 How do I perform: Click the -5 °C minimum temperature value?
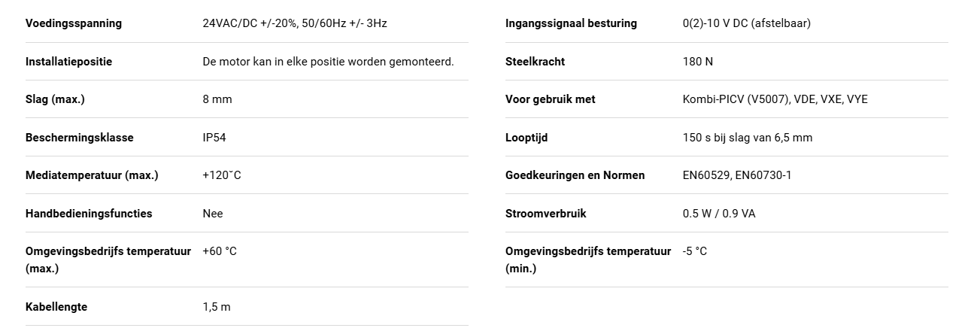(695, 251)
